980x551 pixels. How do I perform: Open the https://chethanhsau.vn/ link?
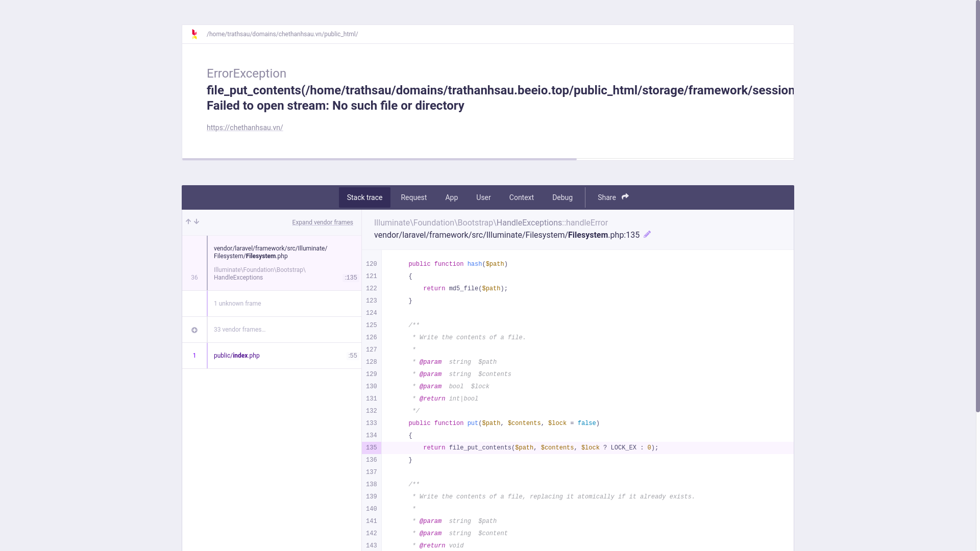244,128
